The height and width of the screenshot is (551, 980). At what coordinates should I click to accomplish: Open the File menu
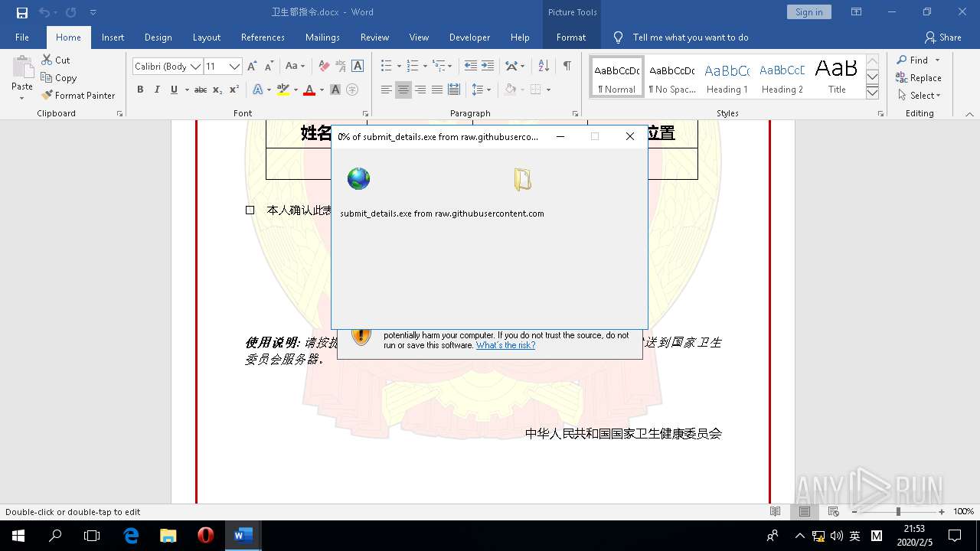[22, 37]
